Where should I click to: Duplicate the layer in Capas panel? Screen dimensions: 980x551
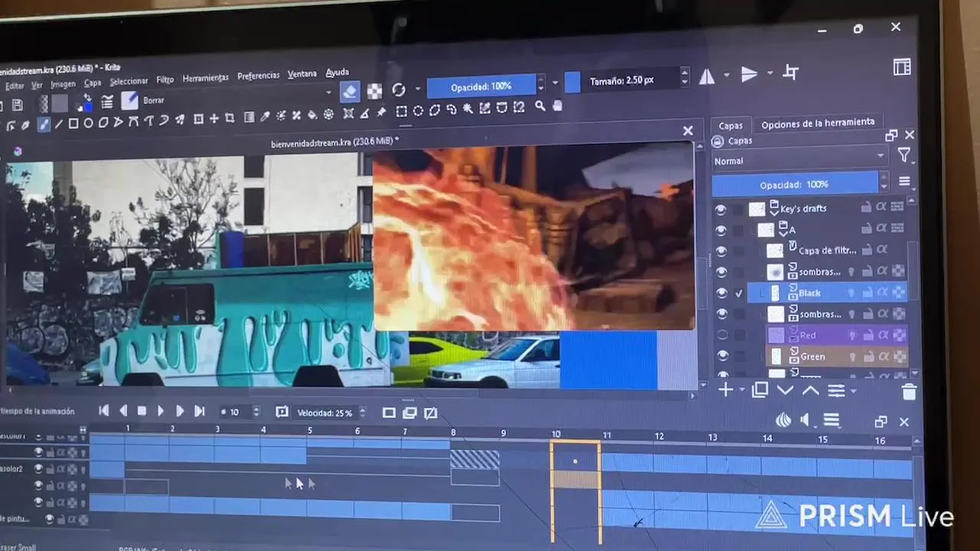point(759,390)
